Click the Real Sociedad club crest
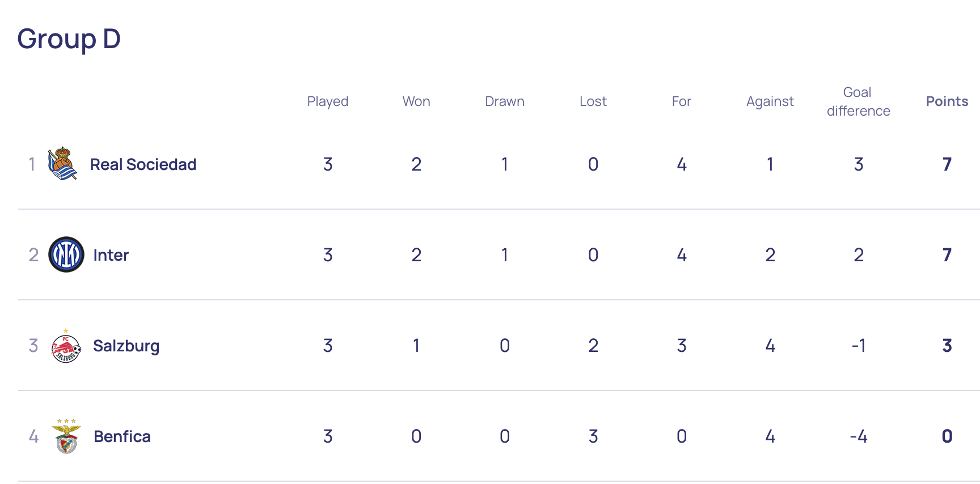This screenshot has height=484, width=980. pos(62,164)
